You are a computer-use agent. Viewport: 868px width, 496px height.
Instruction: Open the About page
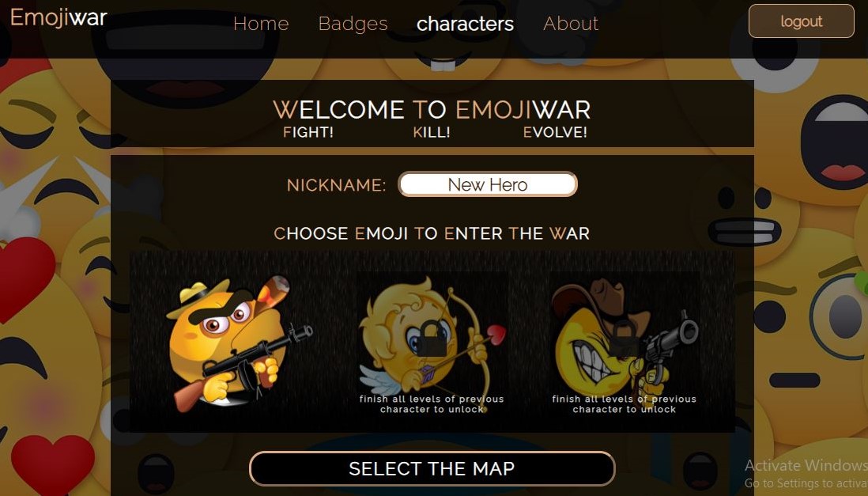[x=571, y=23]
